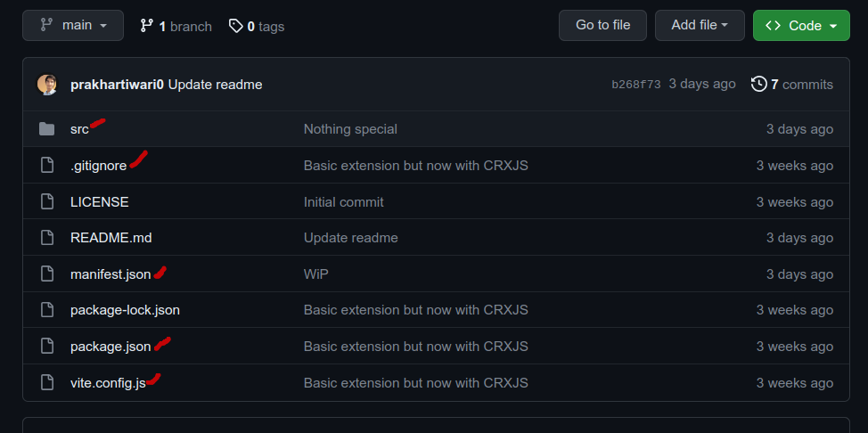Open the main branch selector dropdown
The height and width of the screenshot is (433, 868).
[73, 26]
